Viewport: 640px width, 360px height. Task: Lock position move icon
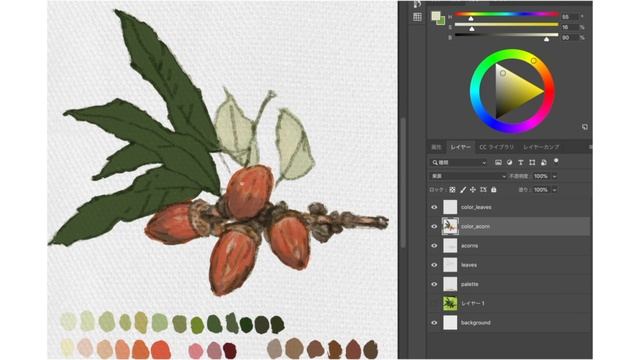[x=473, y=190]
